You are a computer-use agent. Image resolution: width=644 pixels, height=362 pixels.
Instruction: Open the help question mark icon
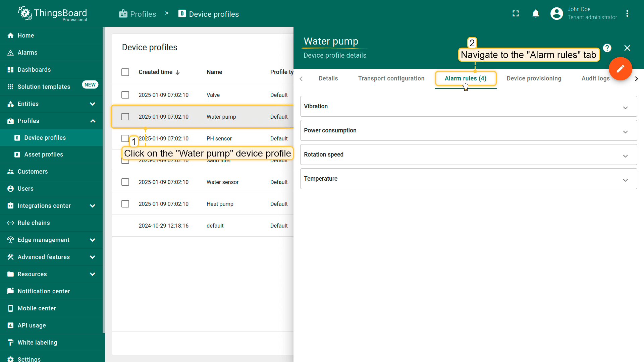[607, 48]
